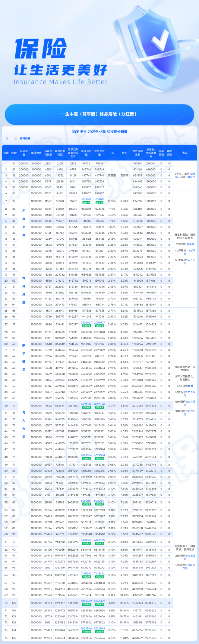Click the 备注 column header

click(185, 153)
